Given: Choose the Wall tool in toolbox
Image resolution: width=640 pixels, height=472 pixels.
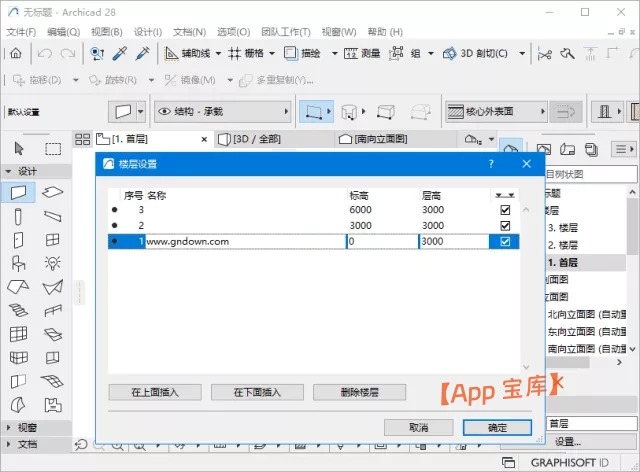Looking at the screenshot, I should pyautogui.click(x=18, y=192).
